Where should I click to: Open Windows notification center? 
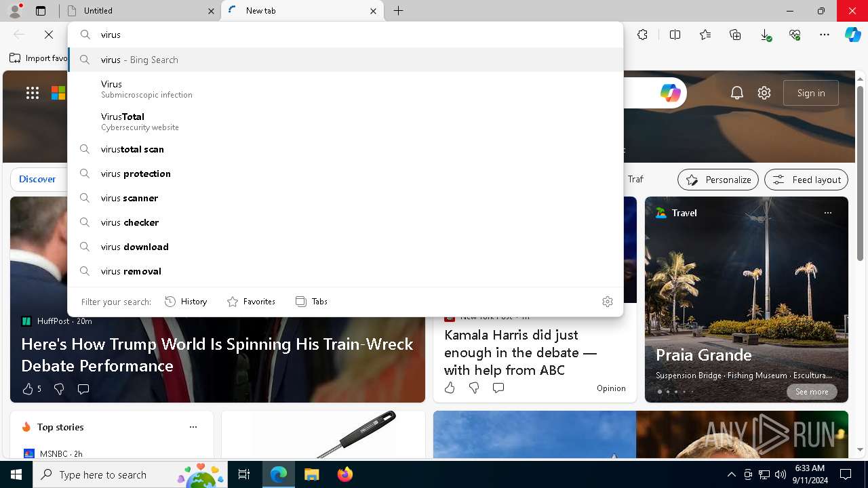click(x=846, y=474)
